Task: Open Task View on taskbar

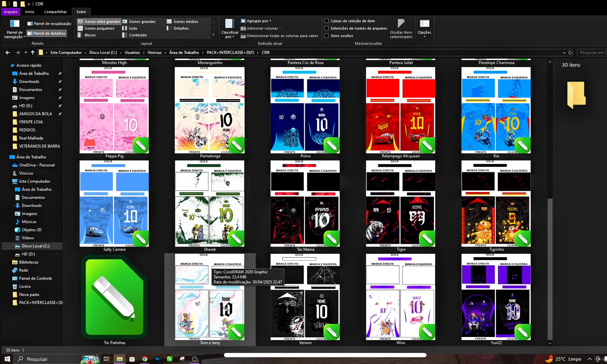Action: pyautogui.click(x=106, y=359)
